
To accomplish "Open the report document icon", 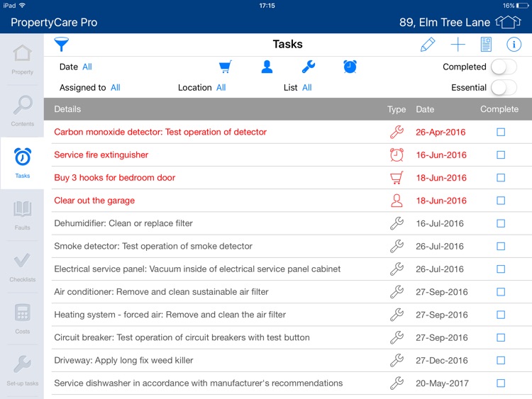I will (486, 45).
